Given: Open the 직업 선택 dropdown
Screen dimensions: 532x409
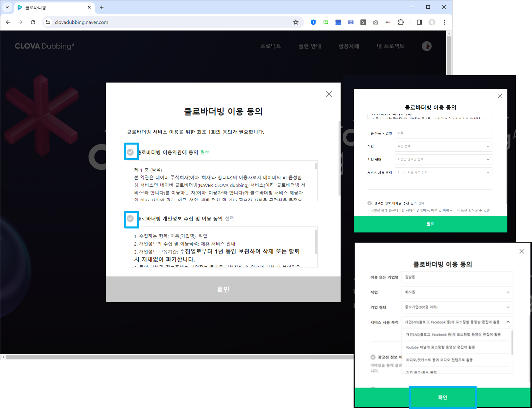Looking at the screenshot, I should point(443,146).
